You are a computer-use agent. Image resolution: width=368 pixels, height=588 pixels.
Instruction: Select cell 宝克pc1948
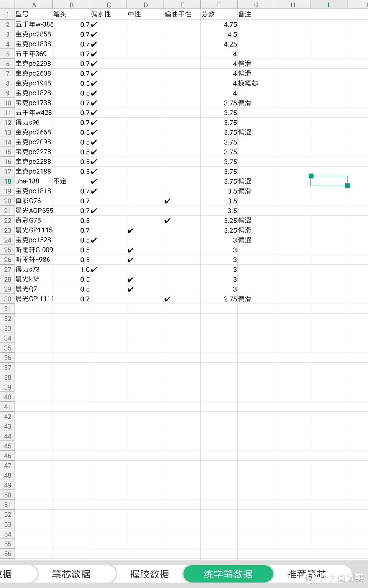(34, 83)
